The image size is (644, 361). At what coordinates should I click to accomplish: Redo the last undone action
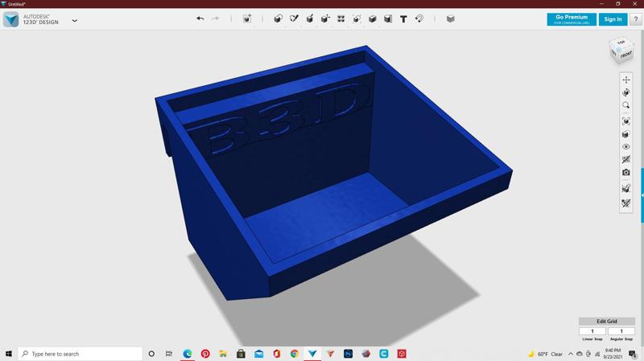pos(215,18)
